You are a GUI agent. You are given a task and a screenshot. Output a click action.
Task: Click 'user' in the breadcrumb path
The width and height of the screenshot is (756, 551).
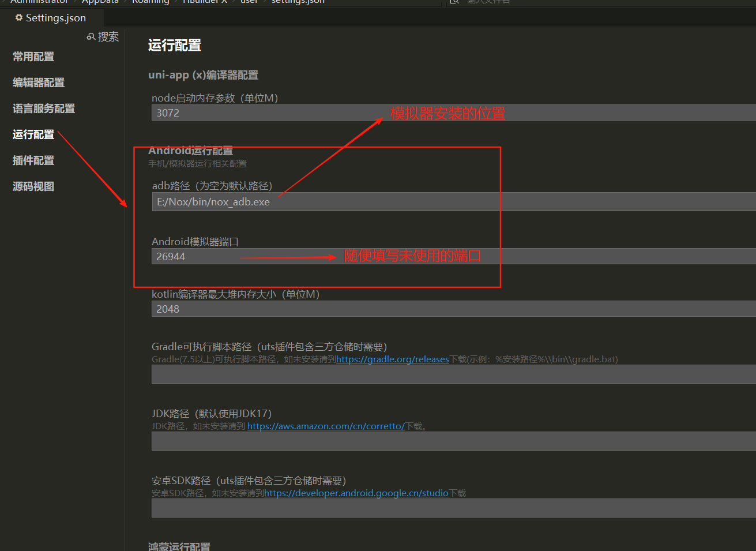pos(249,2)
